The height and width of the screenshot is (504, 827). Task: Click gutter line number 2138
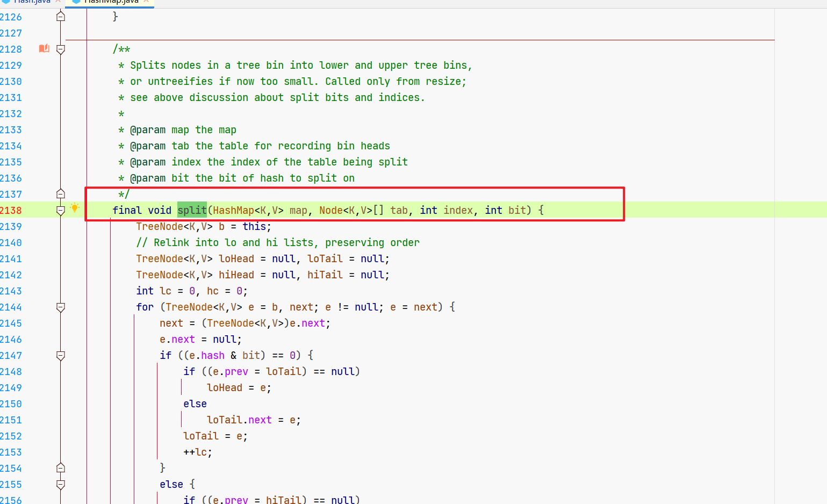[11, 211]
